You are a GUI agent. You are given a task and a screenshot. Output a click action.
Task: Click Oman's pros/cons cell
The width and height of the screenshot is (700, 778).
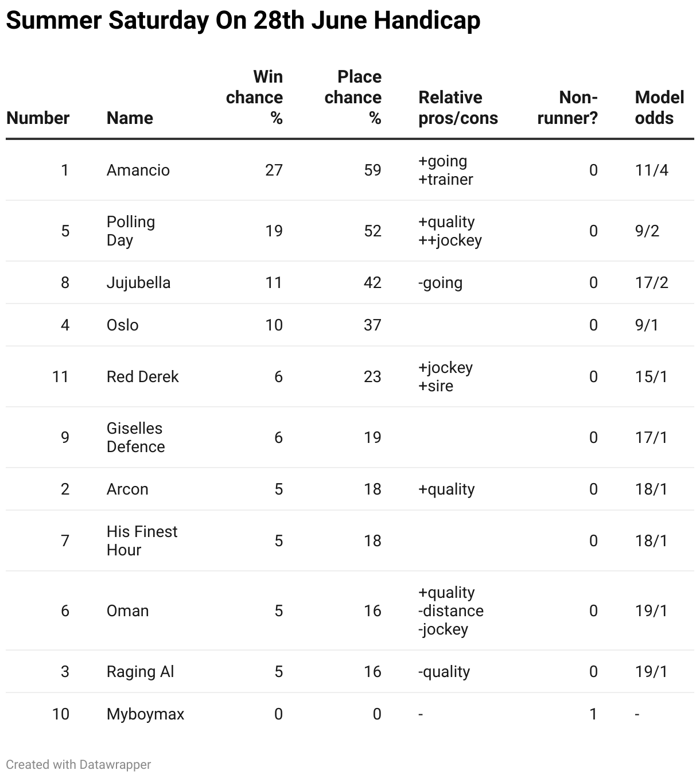point(450,611)
